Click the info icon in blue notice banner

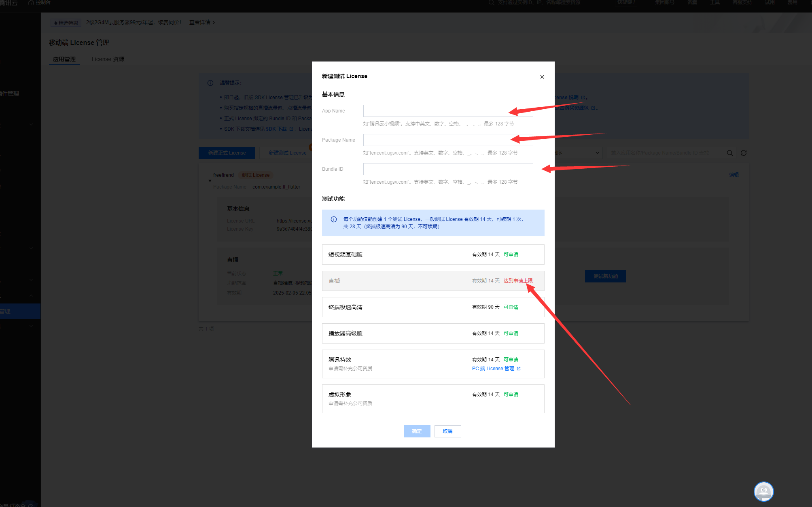click(x=334, y=219)
